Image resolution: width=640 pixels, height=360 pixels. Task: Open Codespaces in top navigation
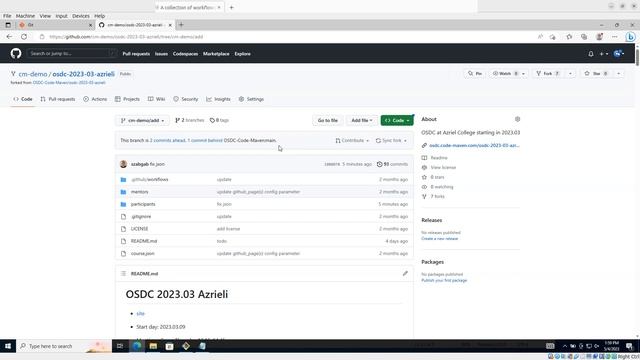(185, 54)
